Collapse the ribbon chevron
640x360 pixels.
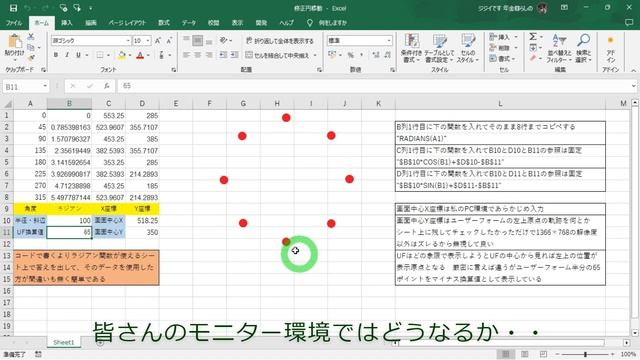633,70
